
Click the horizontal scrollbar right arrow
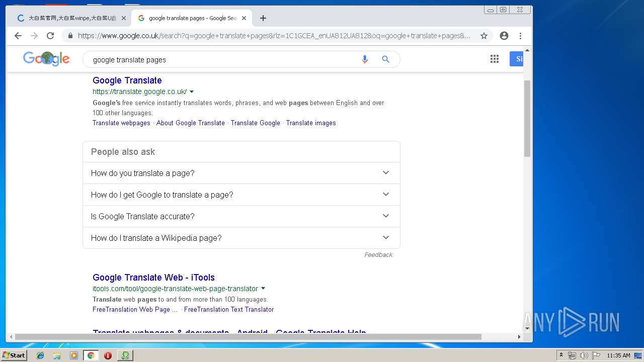[519, 337]
